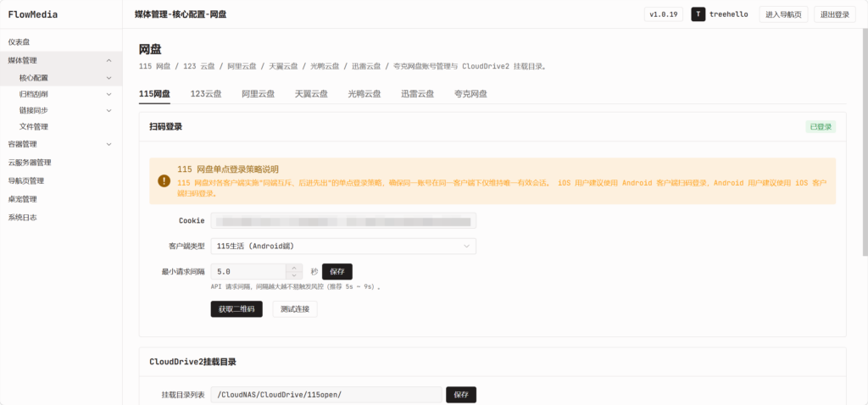Switch to the 天翼云盘 tab

(311, 94)
